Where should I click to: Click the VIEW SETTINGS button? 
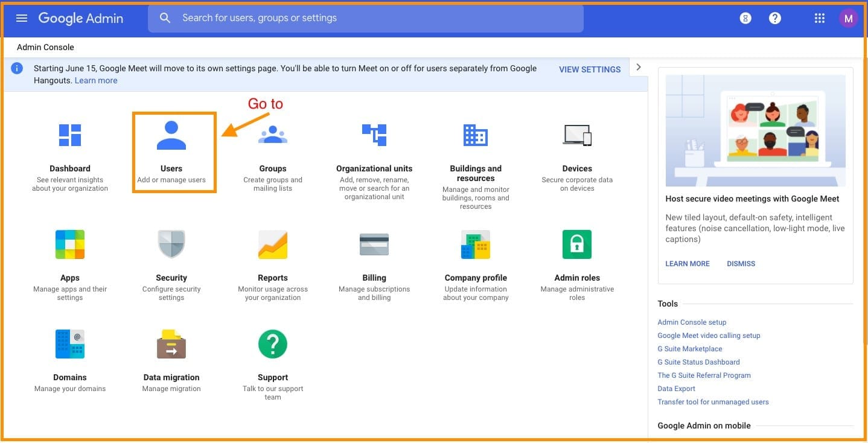590,69
